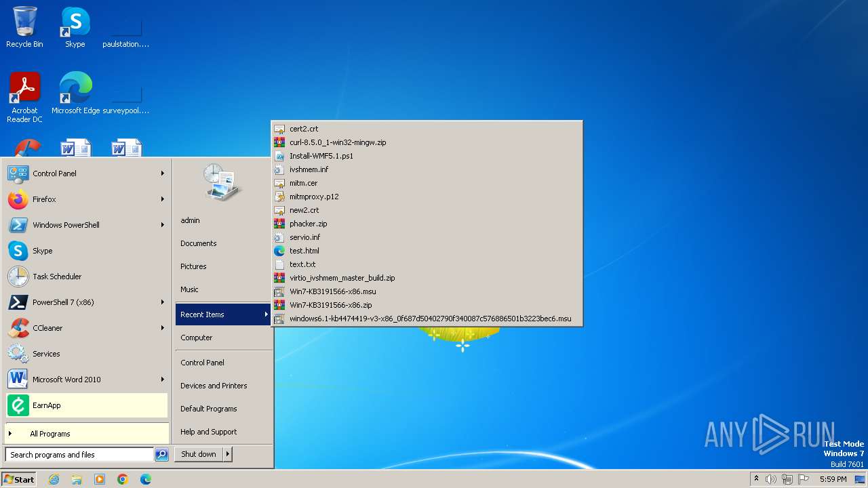Click the search magnifier icon

(161, 455)
